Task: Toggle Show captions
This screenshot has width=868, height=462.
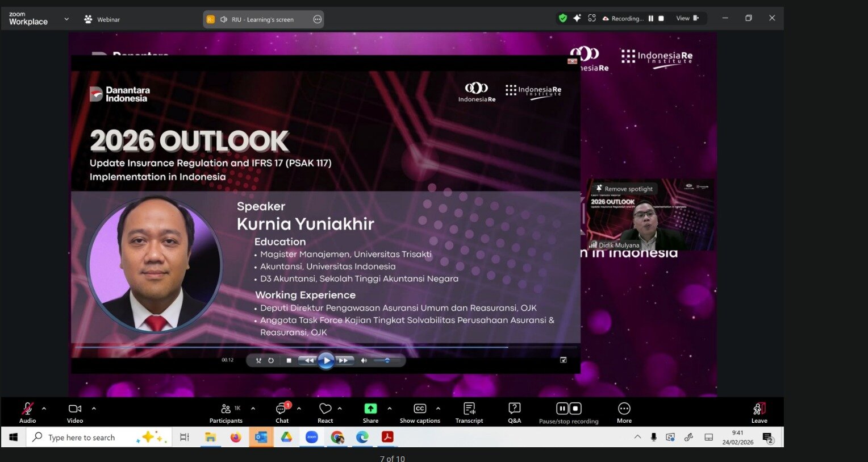Action: 420,411
